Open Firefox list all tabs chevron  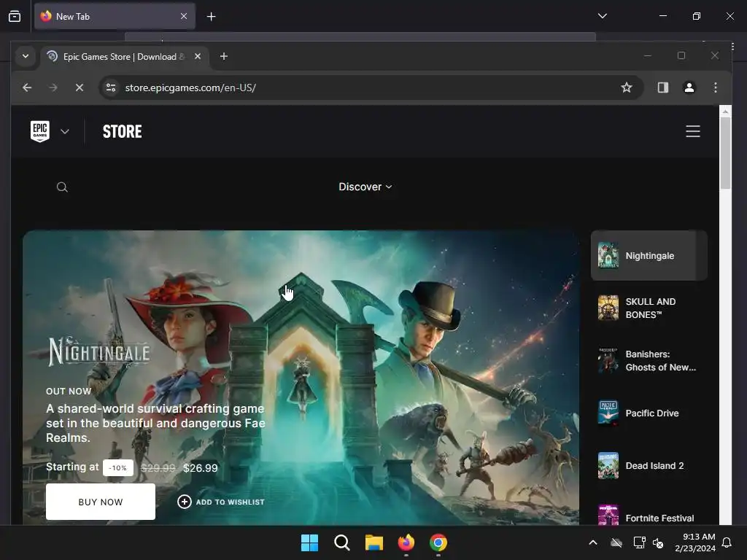point(602,16)
